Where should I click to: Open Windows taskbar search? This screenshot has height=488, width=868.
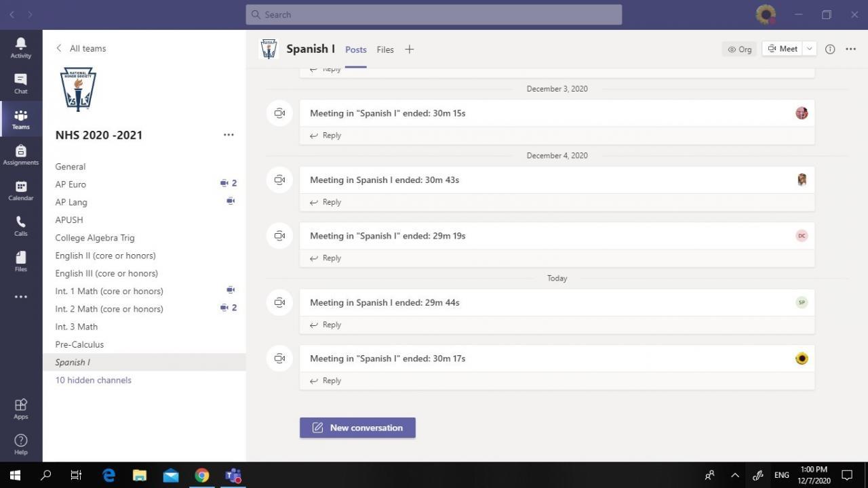coord(46,475)
